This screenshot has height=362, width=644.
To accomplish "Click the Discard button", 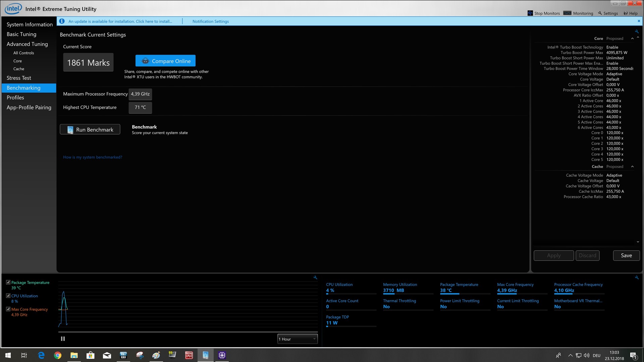I will point(587,255).
